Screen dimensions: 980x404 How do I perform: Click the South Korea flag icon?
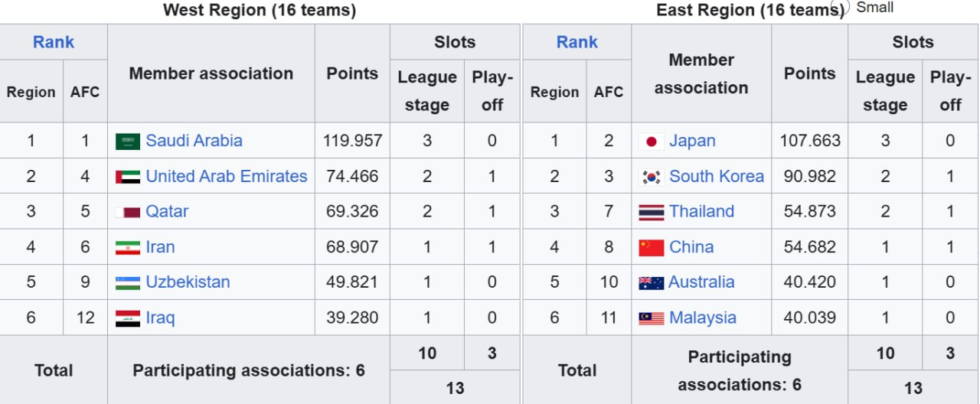651,177
